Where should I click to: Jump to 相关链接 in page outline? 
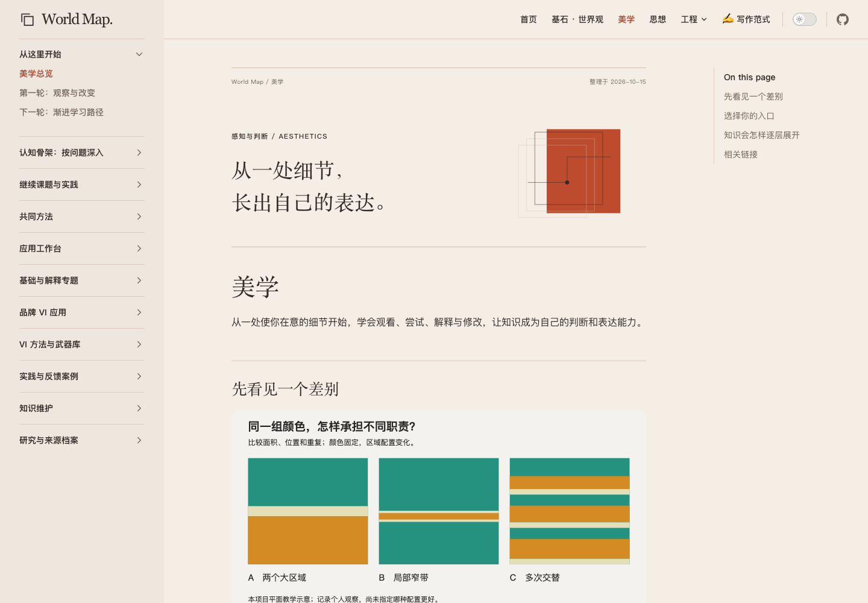(x=741, y=154)
